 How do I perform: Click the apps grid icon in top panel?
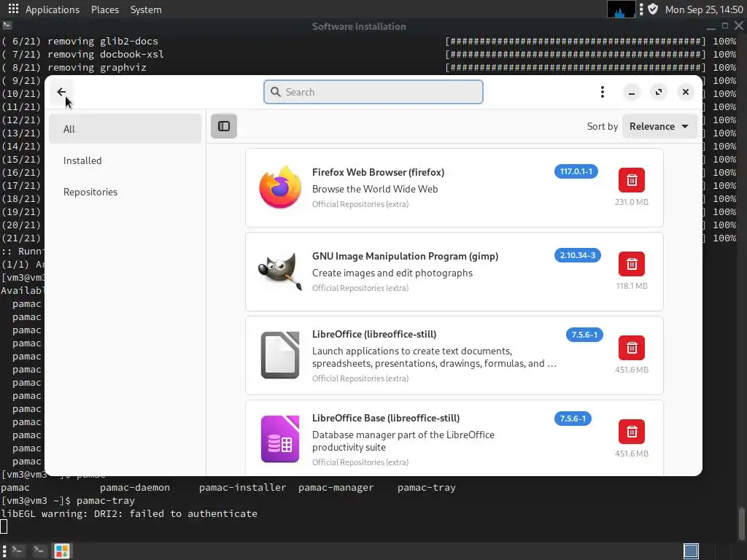tap(13, 9)
